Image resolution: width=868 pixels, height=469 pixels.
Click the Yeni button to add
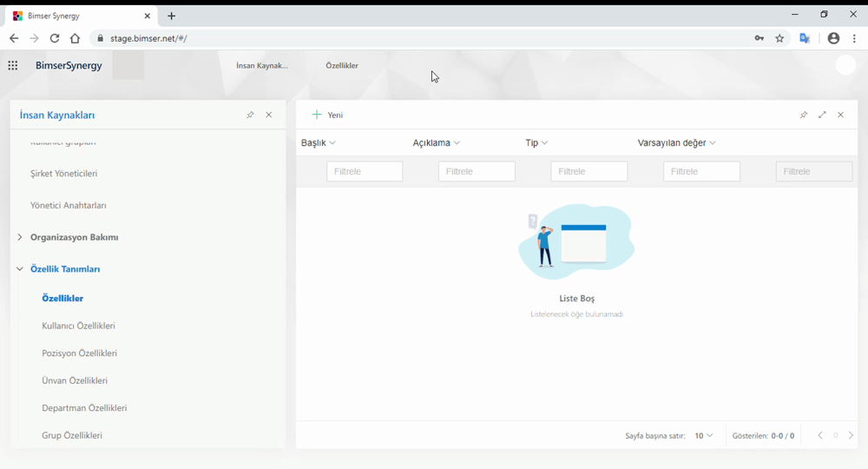click(x=328, y=115)
